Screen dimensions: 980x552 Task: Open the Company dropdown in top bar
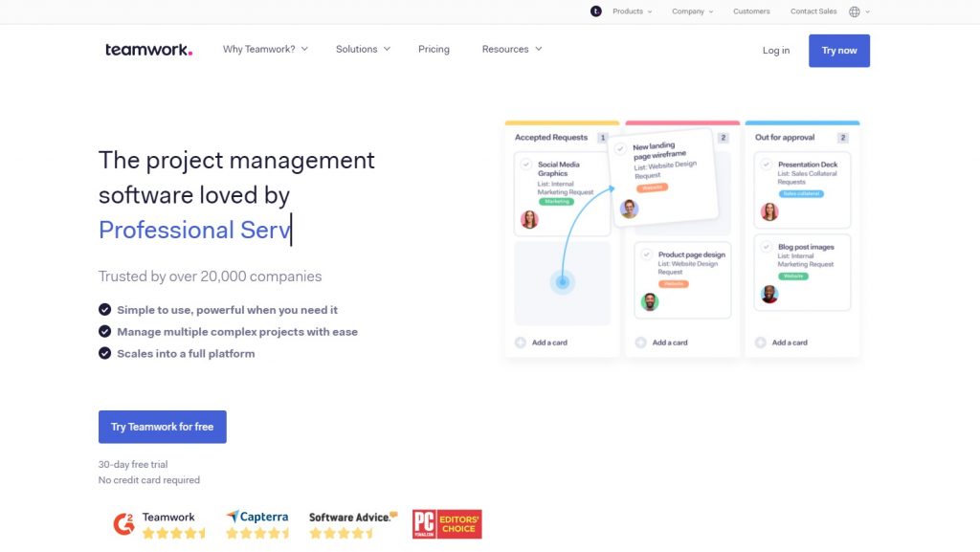coord(693,11)
